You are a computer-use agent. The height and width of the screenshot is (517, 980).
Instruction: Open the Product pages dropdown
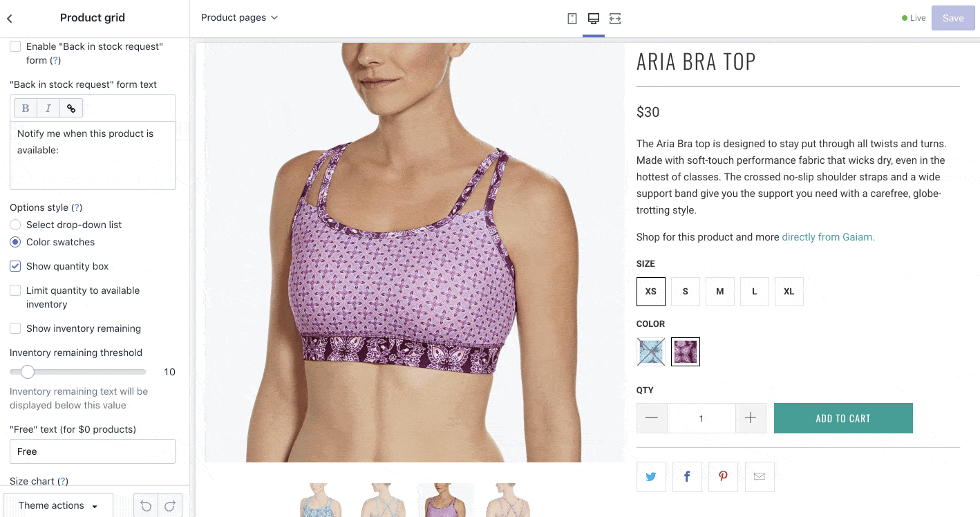click(x=239, y=18)
